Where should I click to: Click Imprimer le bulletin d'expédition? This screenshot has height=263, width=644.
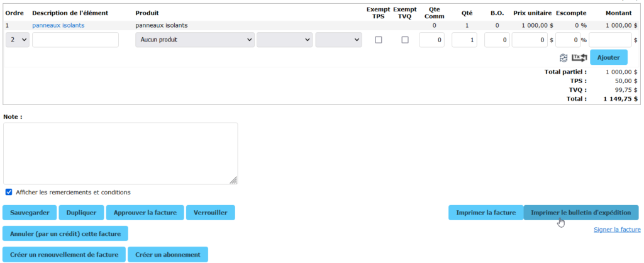[581, 213]
